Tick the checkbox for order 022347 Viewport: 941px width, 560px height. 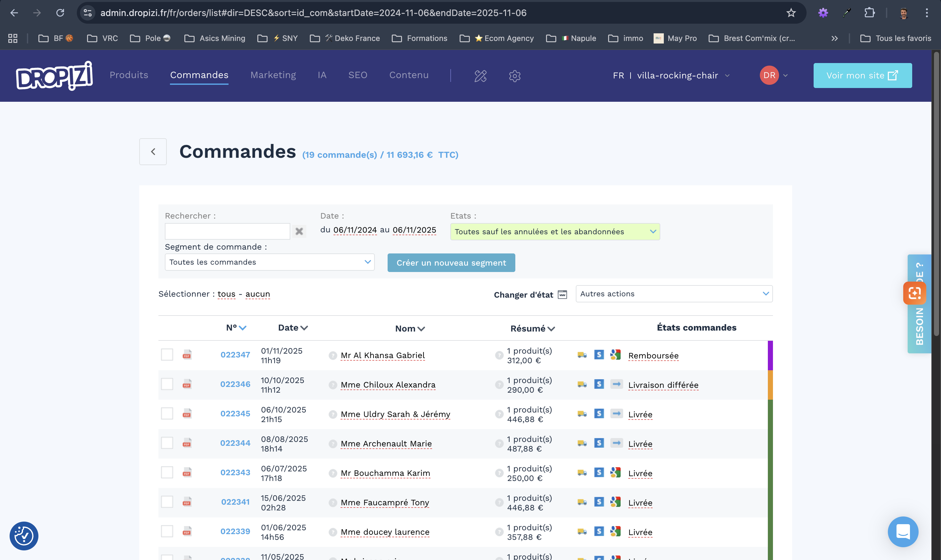(167, 355)
